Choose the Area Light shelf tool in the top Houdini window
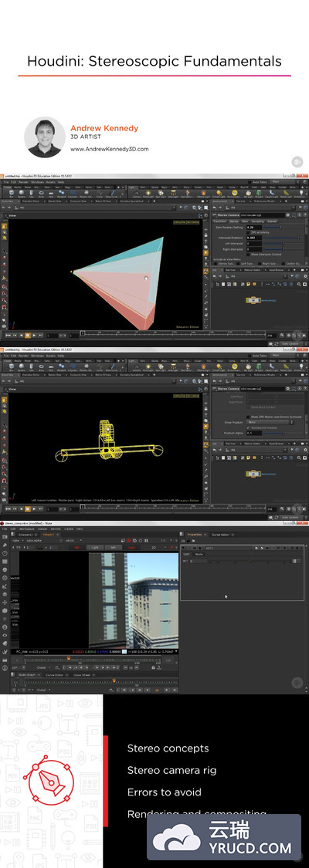The image size is (309, 868). tap(173, 193)
